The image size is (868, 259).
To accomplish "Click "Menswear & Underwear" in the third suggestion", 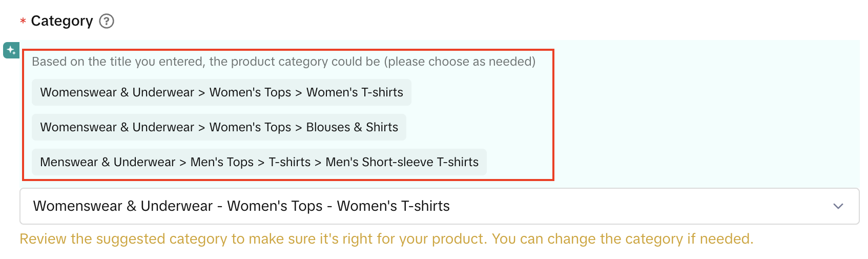I will (x=108, y=162).
